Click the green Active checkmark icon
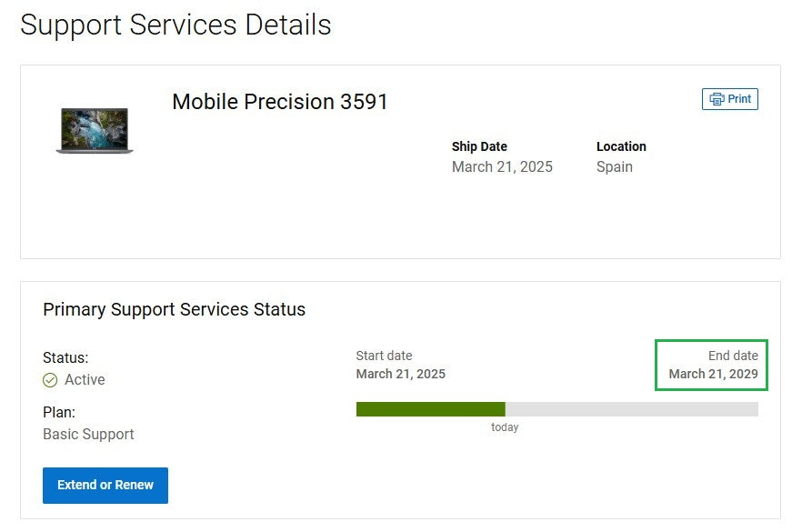This screenshot has height=532, width=802. [50, 380]
